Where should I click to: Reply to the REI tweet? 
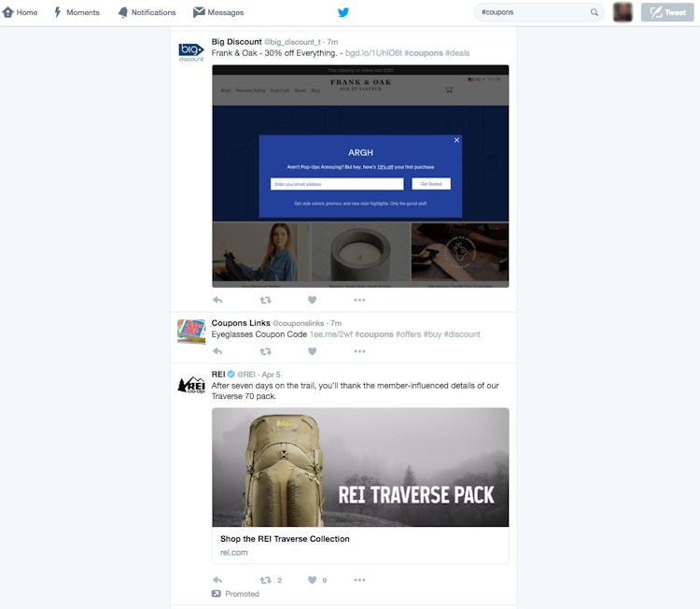tap(217, 580)
